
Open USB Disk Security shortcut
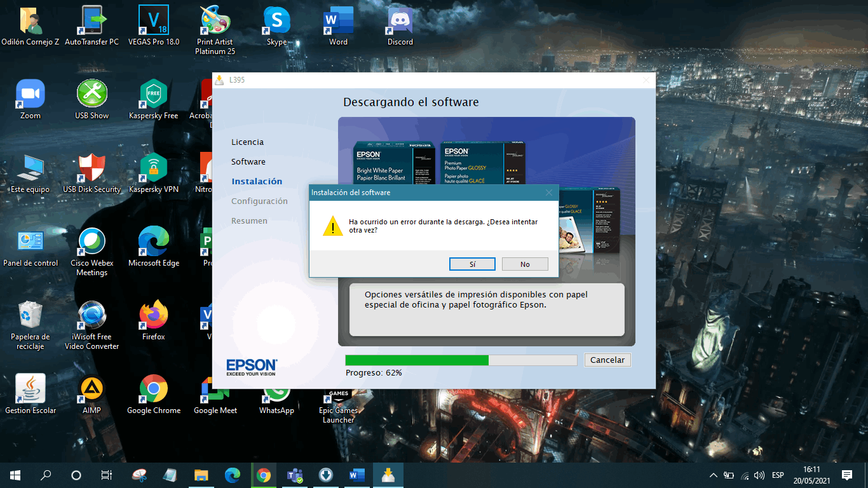92,174
